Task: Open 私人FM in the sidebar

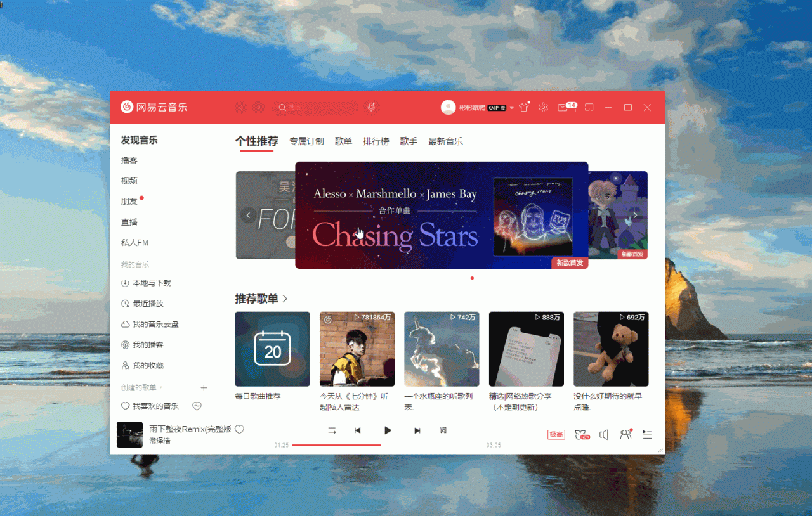Action: pos(134,243)
